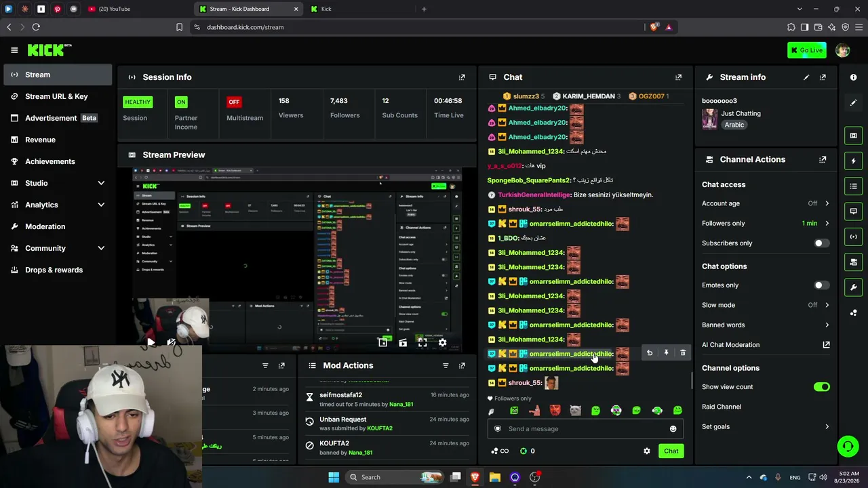Enter fullscreen on the stream preview
Viewport: 868px width, 488px height.
(422, 343)
